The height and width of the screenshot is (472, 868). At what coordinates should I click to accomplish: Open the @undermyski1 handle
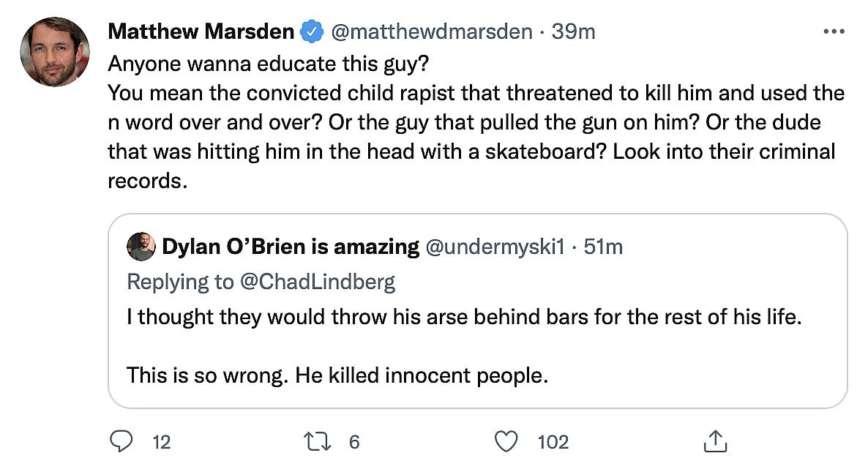tap(496, 247)
